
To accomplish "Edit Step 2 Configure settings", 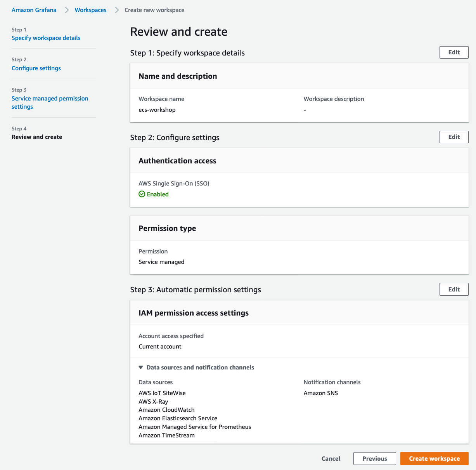I will [x=454, y=137].
